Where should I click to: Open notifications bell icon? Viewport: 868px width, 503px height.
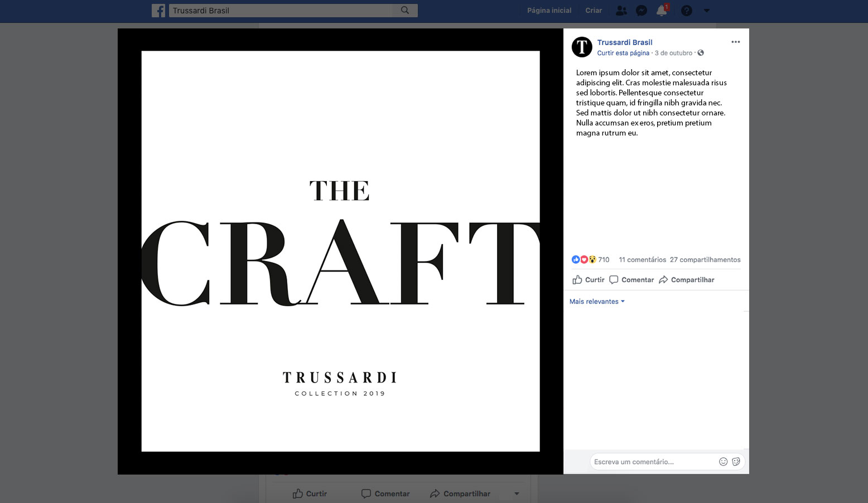pyautogui.click(x=662, y=11)
